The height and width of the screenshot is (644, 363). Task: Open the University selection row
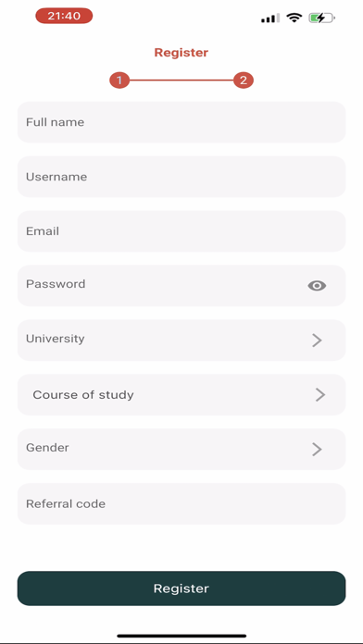181,341
